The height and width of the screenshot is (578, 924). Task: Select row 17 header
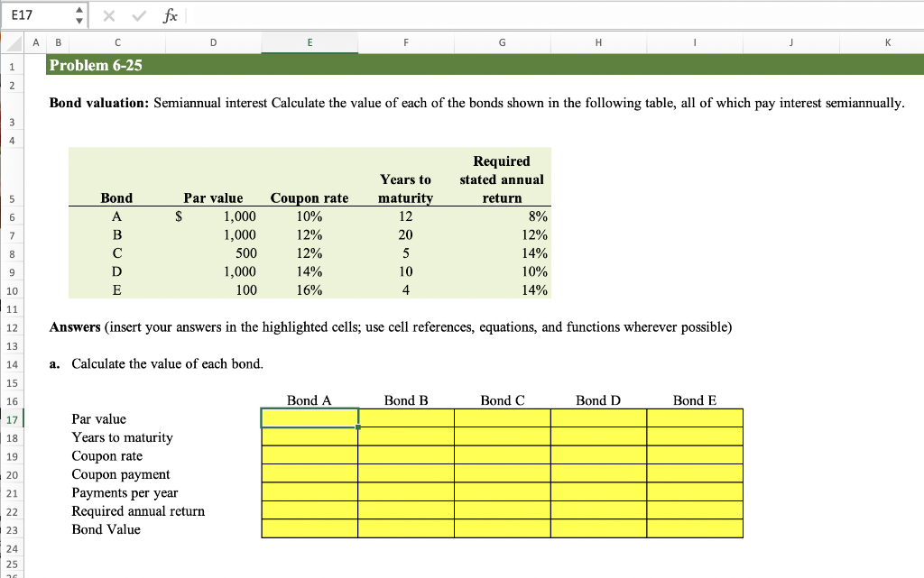(12, 418)
